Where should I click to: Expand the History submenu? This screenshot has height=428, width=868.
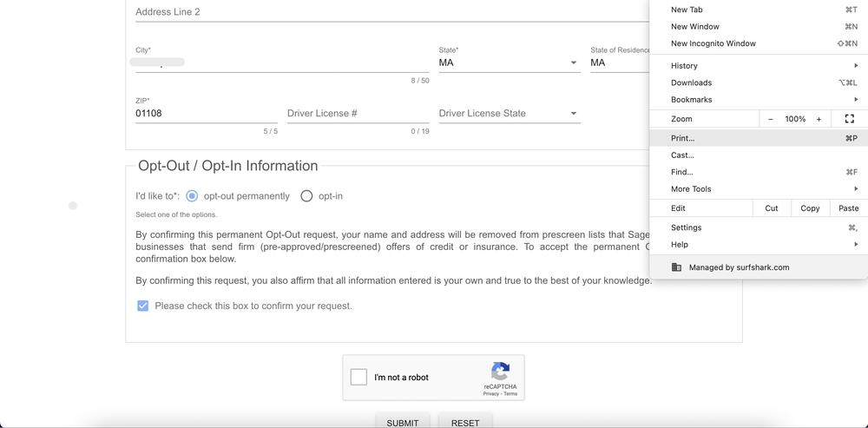(x=759, y=65)
